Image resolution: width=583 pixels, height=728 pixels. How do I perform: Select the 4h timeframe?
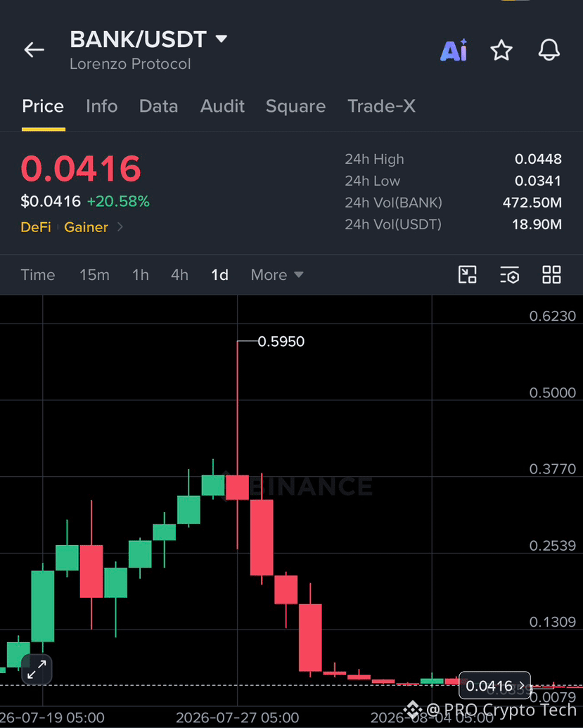(179, 275)
